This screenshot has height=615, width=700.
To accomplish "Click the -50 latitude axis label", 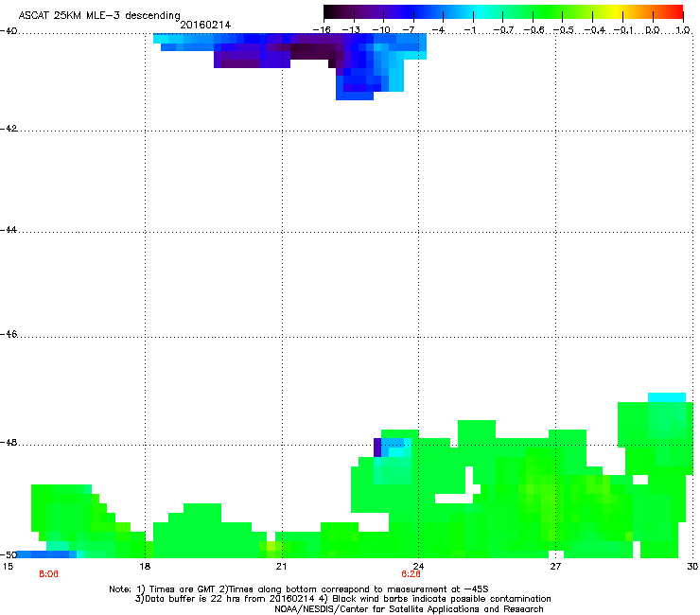I will 9,554.
